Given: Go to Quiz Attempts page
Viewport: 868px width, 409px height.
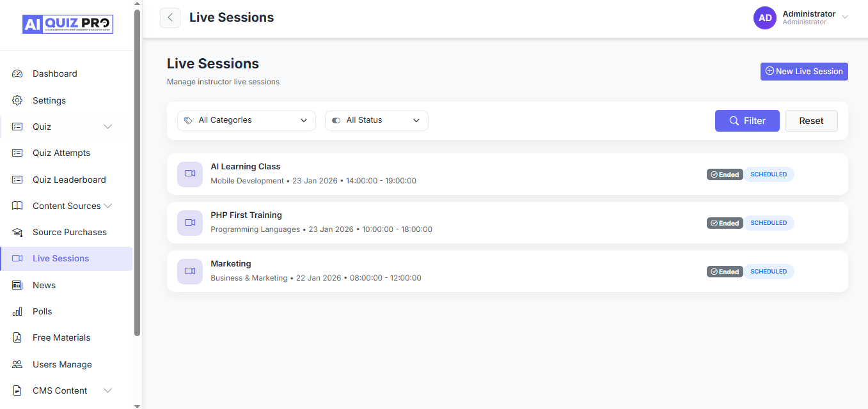Looking at the screenshot, I should click(x=67, y=153).
